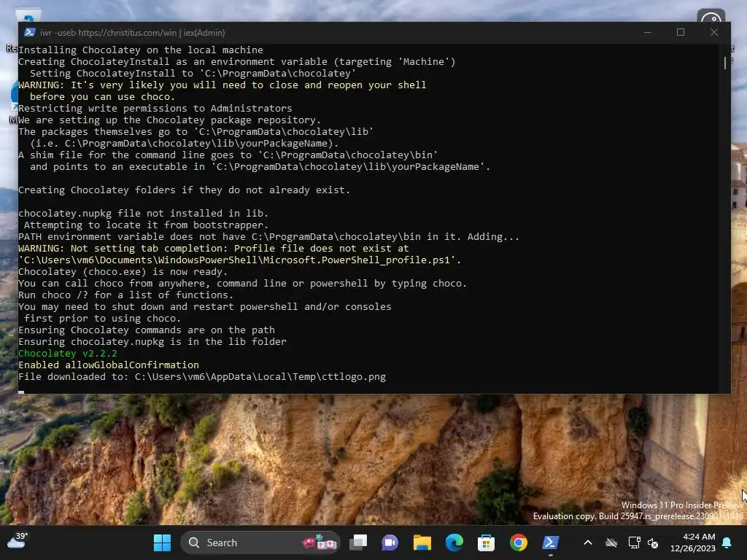747x560 pixels.
Task: Click the 'Creating Chocolatey folders' line
Action: pyautogui.click(x=184, y=190)
